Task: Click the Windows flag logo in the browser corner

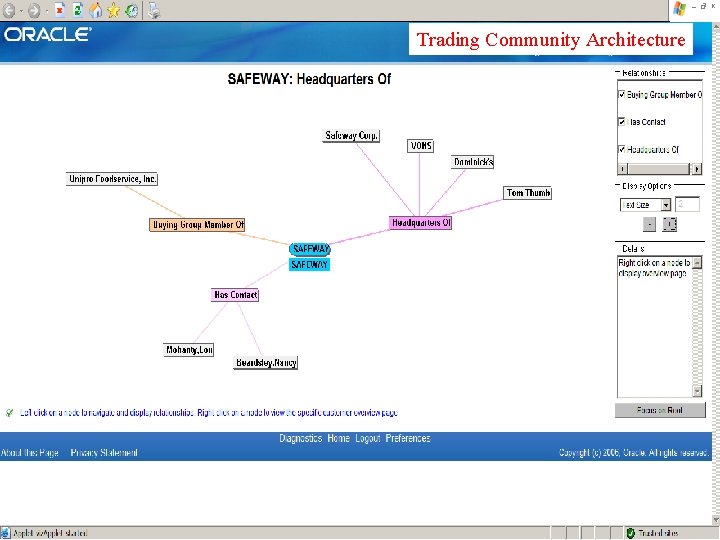Action: click(679, 9)
